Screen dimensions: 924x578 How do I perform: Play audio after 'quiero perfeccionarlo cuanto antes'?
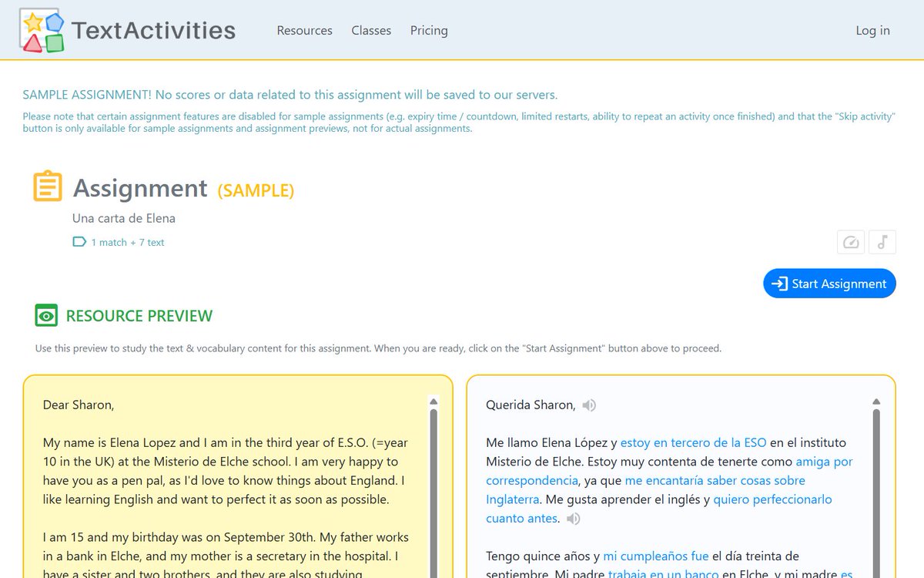(573, 519)
